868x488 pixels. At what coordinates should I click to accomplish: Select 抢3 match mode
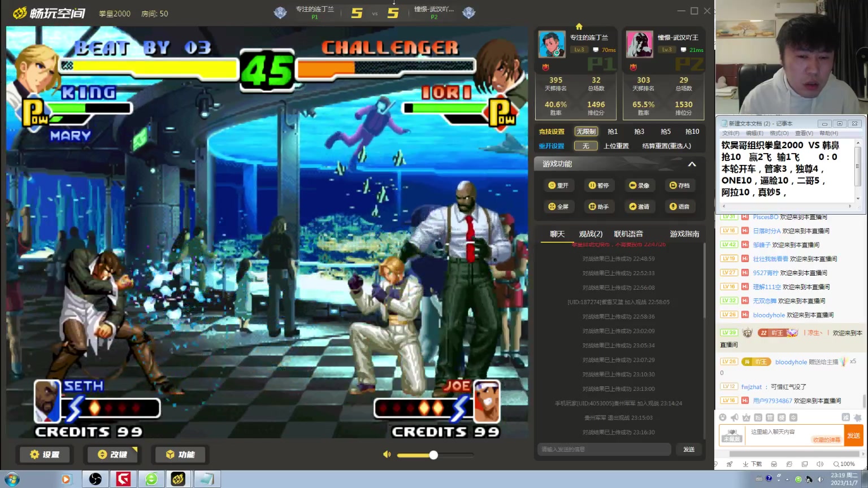639,132
